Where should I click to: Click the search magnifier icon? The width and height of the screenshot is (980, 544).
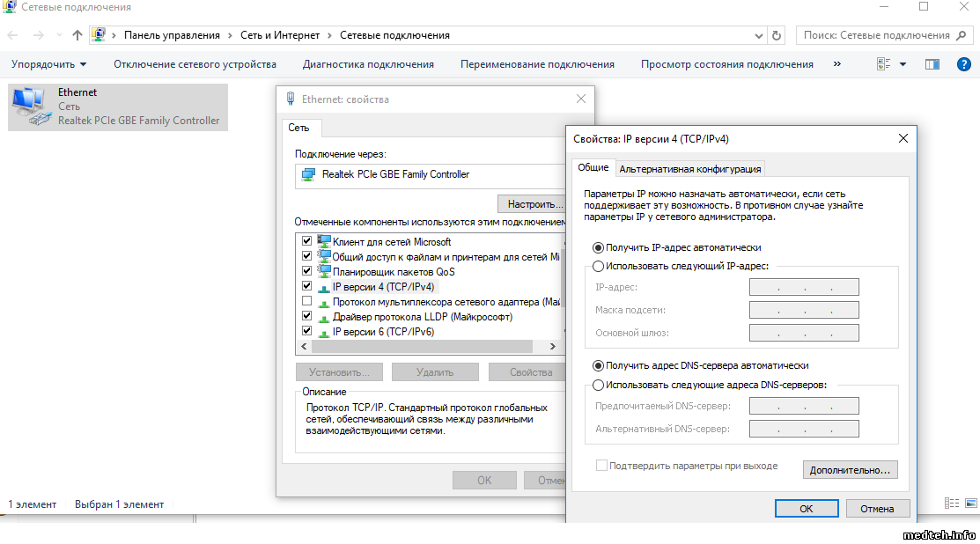click(x=962, y=35)
